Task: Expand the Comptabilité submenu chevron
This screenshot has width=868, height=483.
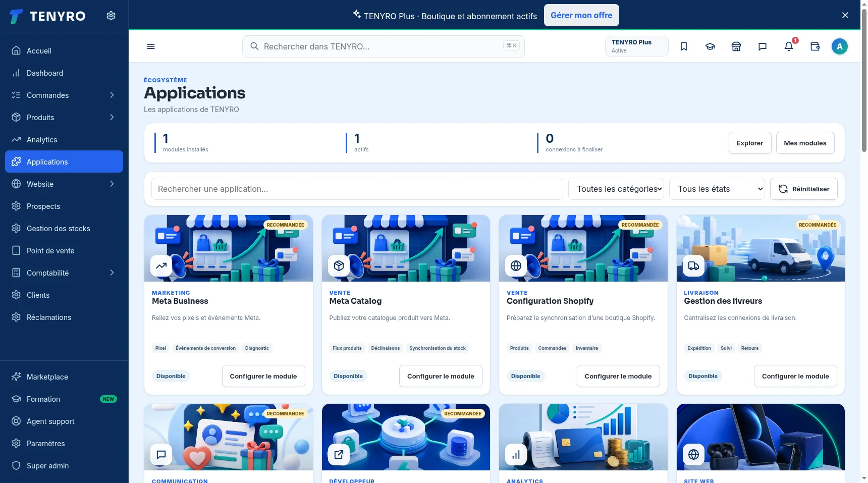Action: [112, 273]
